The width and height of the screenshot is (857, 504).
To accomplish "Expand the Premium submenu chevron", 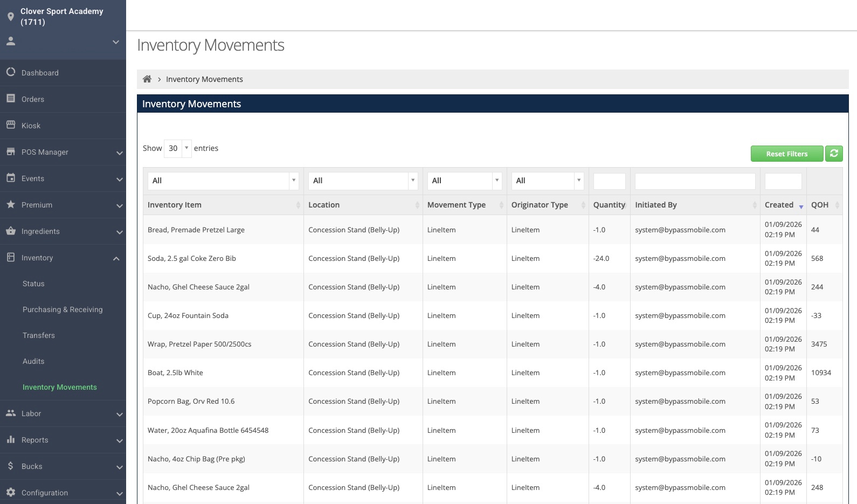I will (119, 206).
